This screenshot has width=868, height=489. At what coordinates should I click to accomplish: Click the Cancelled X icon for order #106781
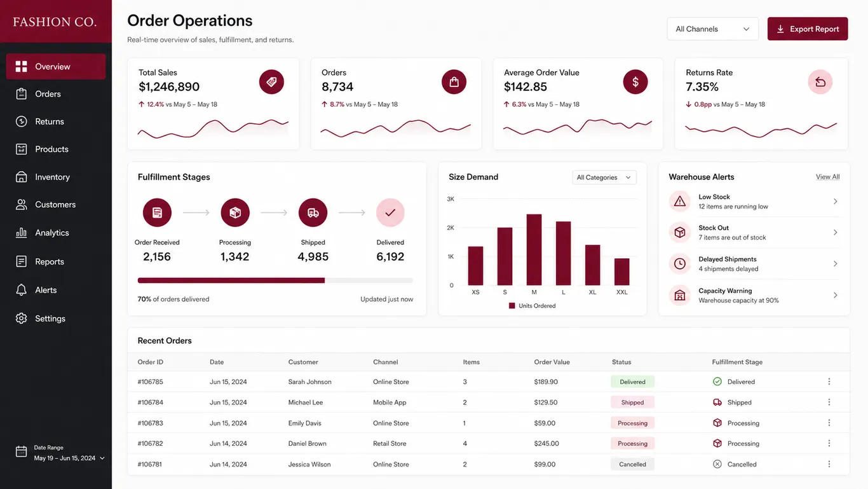coord(717,464)
